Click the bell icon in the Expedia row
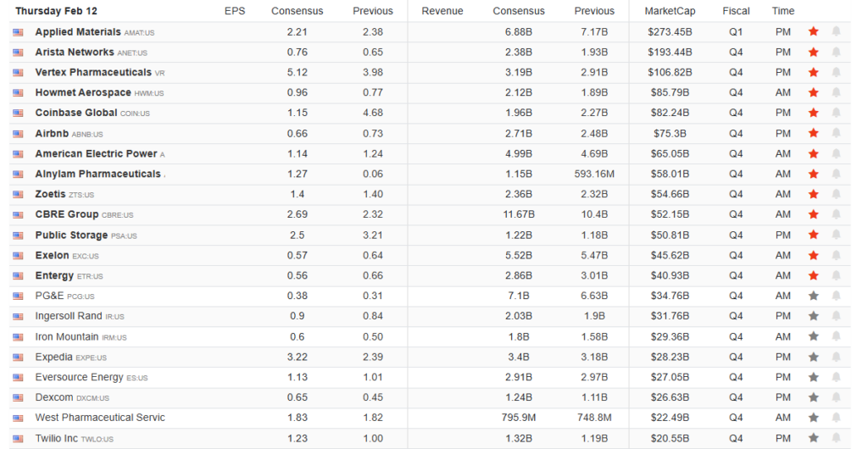 click(836, 358)
